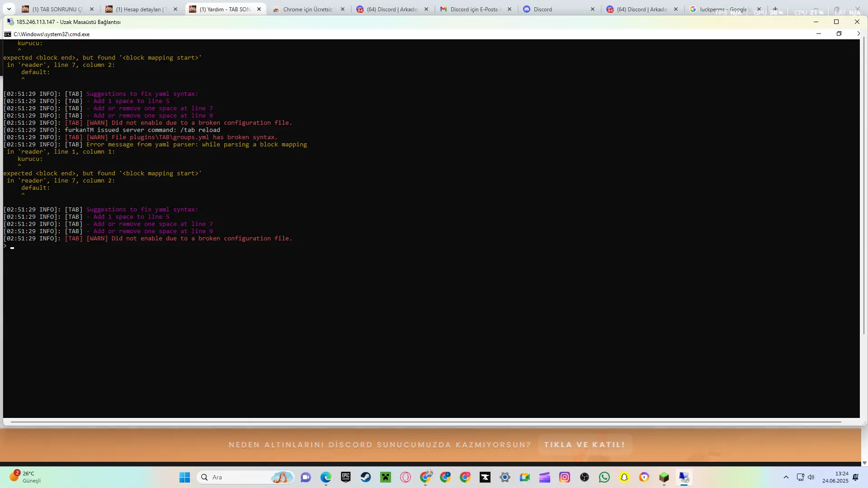
Task: Select the Remote Desktop Connection taskbar icon
Action: pyautogui.click(x=684, y=477)
